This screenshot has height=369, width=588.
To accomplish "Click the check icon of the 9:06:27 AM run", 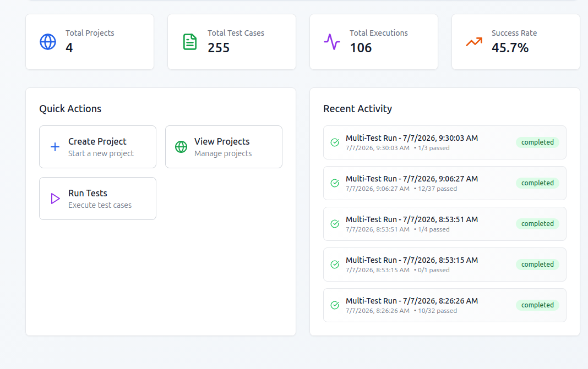I will pos(335,183).
